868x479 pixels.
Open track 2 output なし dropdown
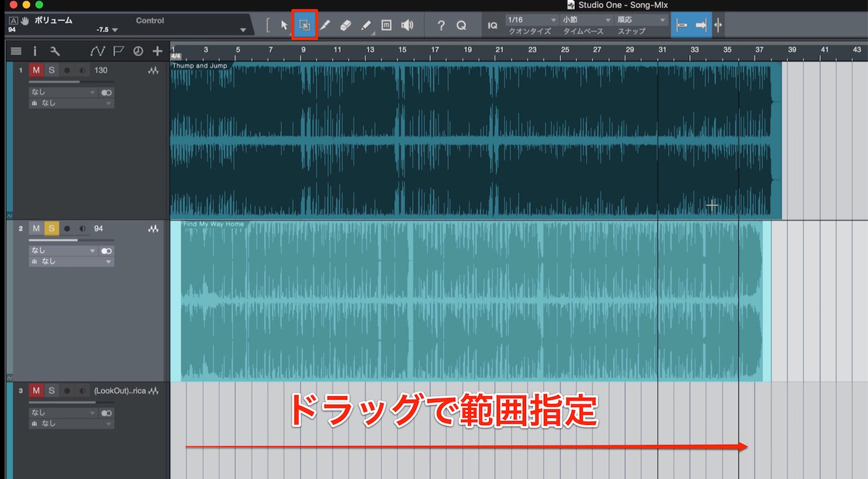click(x=71, y=262)
